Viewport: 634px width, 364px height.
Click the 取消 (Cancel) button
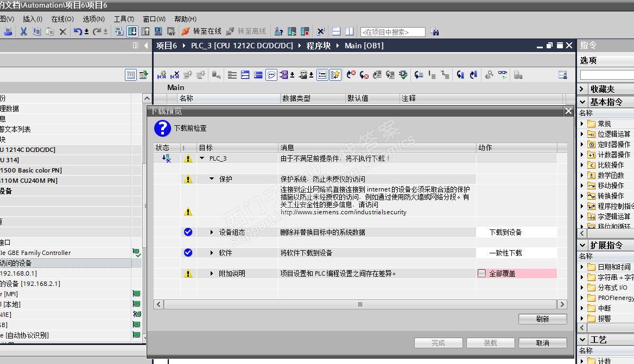pyautogui.click(x=543, y=343)
